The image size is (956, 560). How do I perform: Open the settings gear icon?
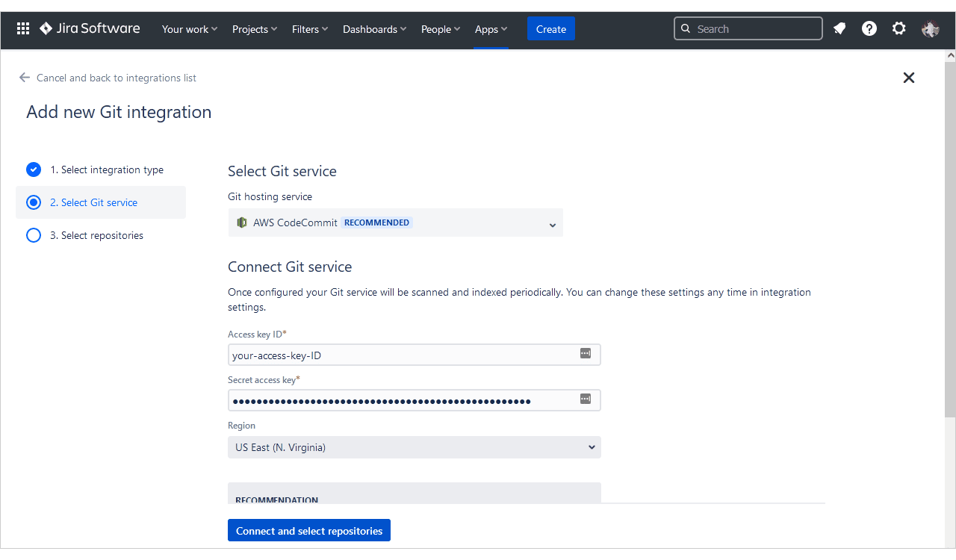click(x=899, y=29)
